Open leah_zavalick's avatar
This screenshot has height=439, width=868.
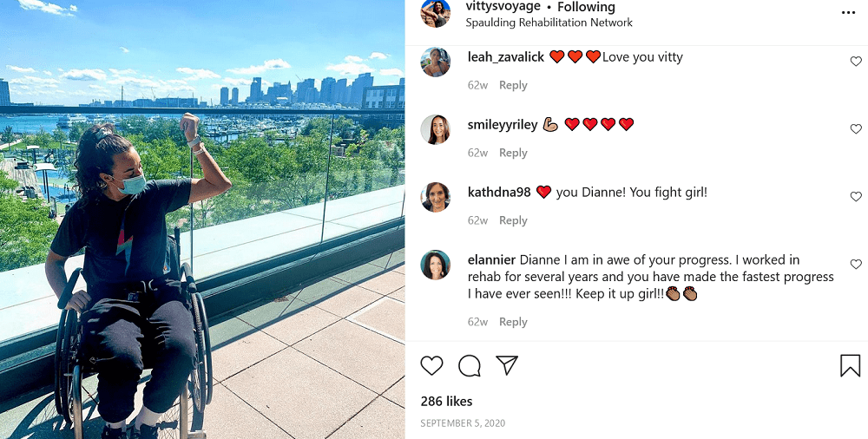point(436,62)
